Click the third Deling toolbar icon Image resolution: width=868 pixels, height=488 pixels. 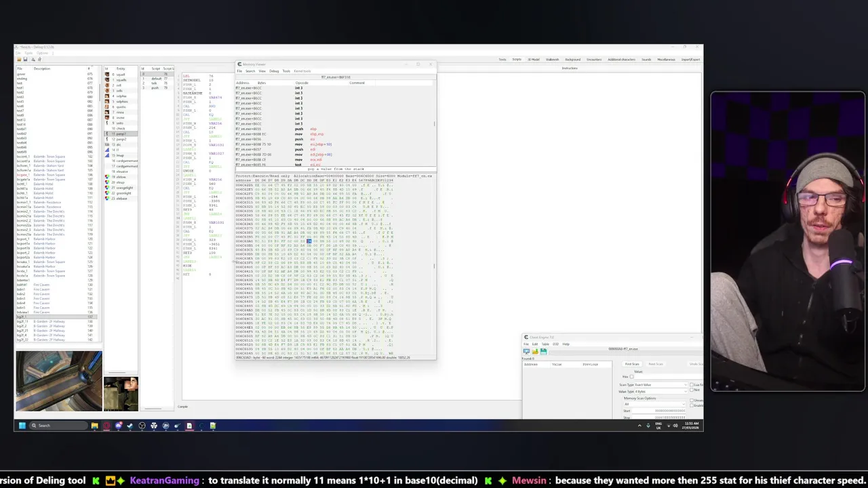(33, 60)
